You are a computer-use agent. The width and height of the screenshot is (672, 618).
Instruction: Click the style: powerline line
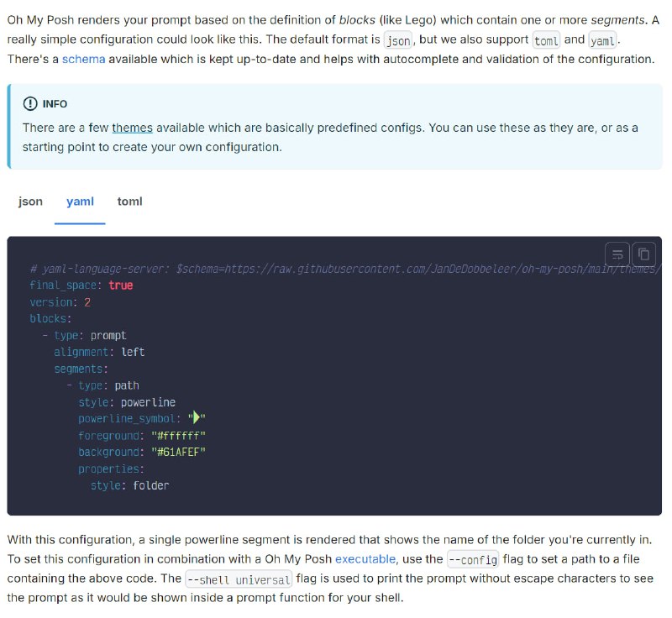(x=127, y=402)
